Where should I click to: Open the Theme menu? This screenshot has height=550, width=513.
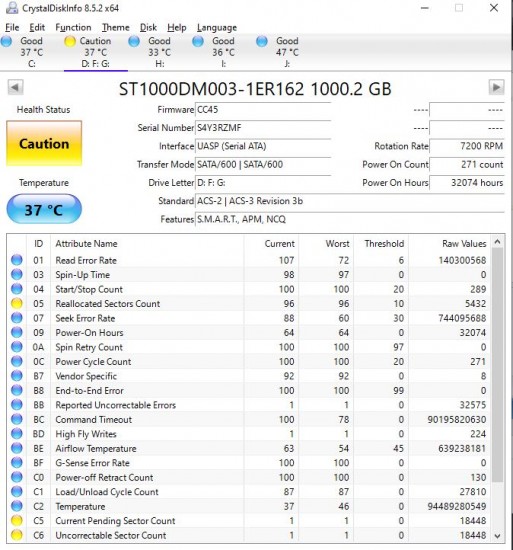click(116, 27)
